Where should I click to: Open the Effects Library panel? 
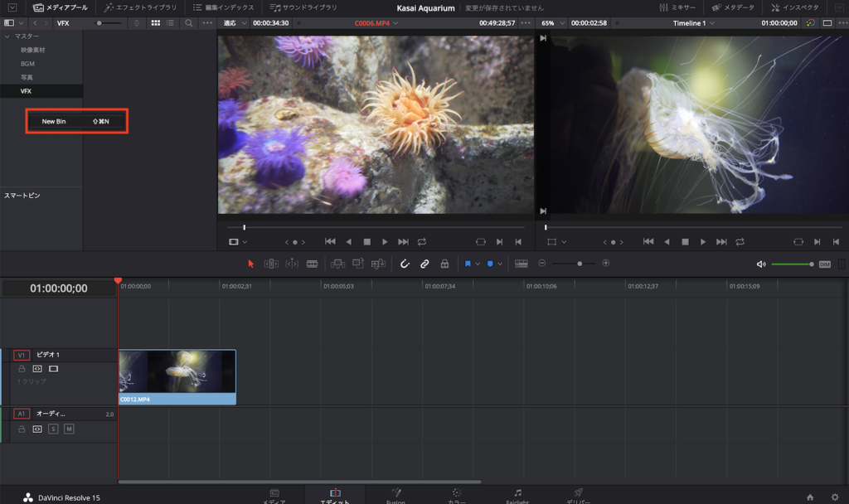140,7
